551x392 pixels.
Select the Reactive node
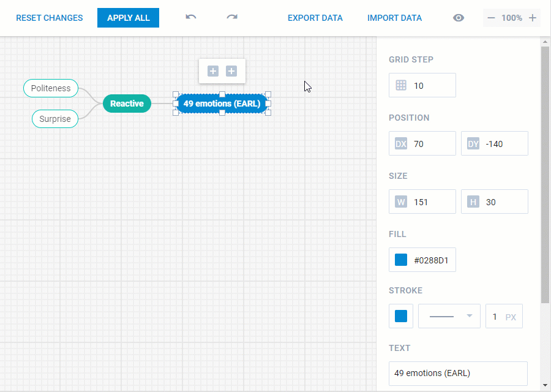[x=127, y=104]
